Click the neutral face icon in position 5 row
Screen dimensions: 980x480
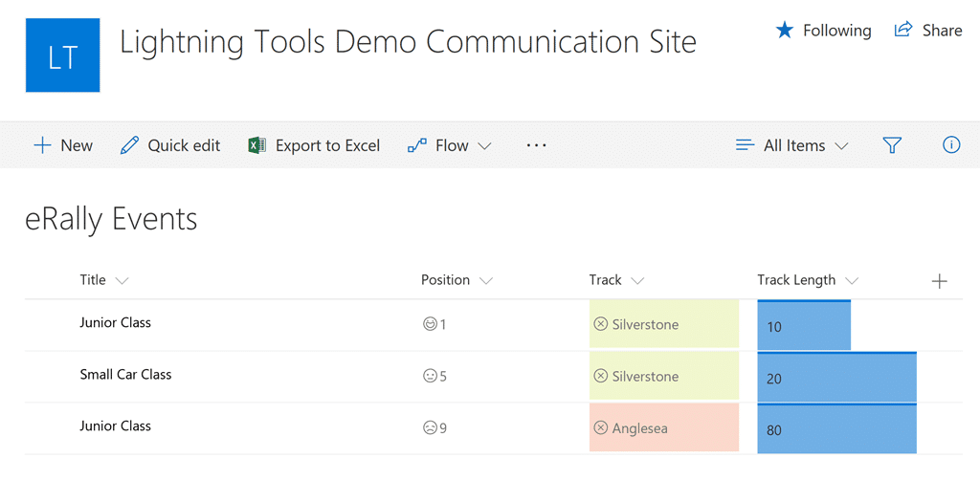pos(430,377)
